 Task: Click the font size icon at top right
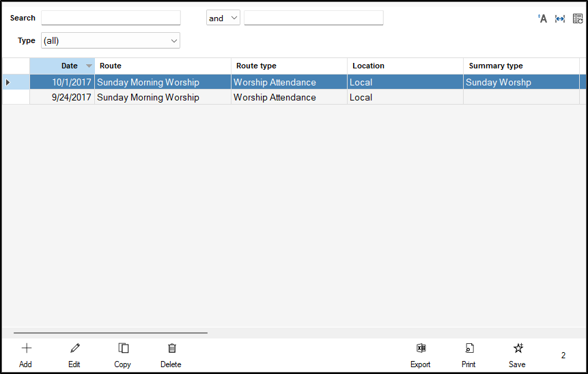click(543, 18)
